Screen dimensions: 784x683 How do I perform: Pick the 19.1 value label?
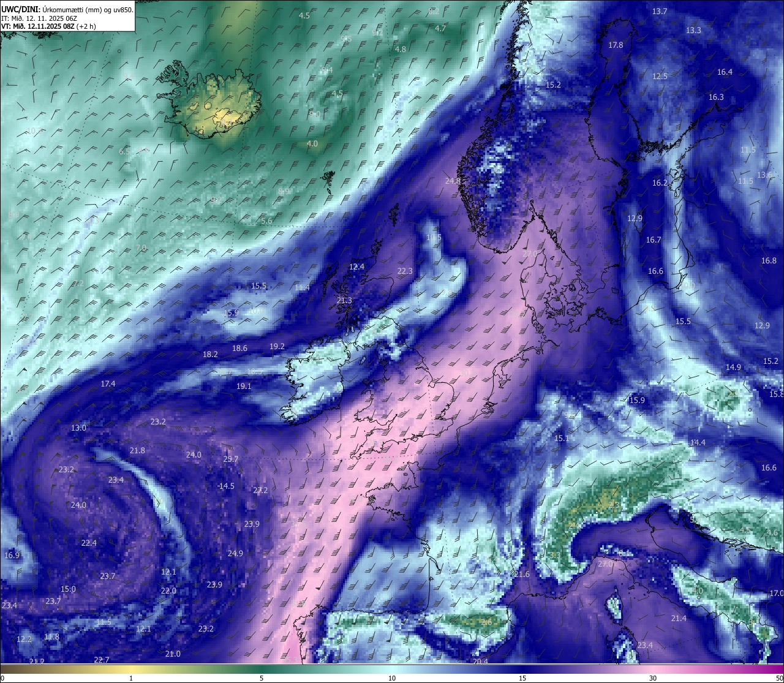point(244,387)
